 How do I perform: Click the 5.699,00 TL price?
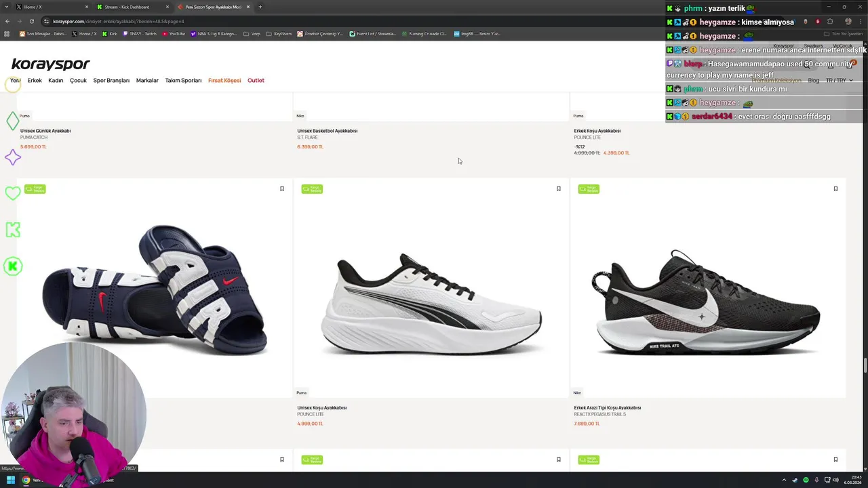click(x=33, y=147)
